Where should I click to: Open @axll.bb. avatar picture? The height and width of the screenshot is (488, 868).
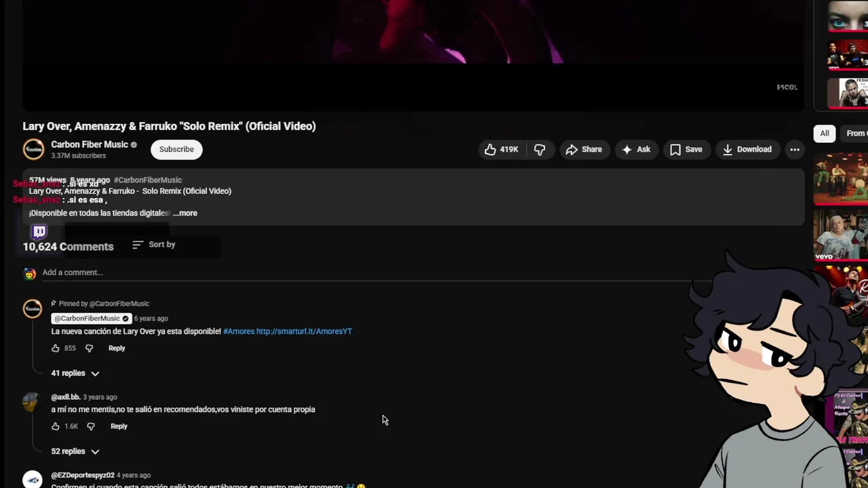(x=31, y=402)
